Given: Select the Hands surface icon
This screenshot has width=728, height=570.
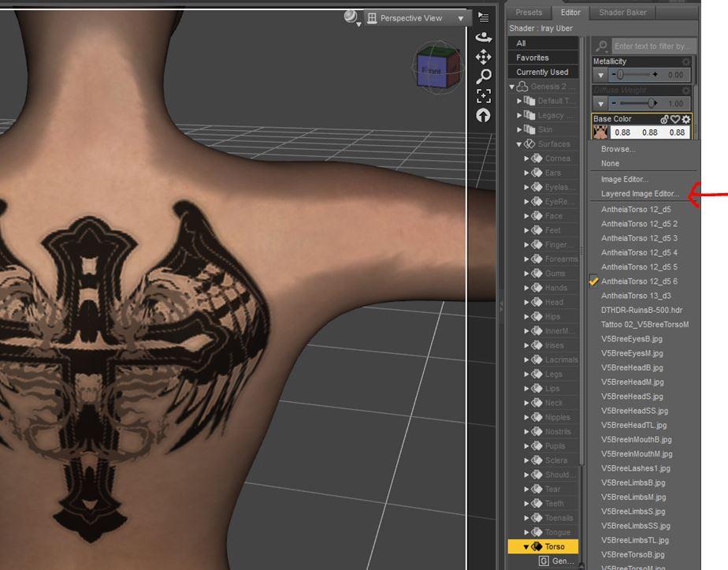Looking at the screenshot, I should point(537,288).
